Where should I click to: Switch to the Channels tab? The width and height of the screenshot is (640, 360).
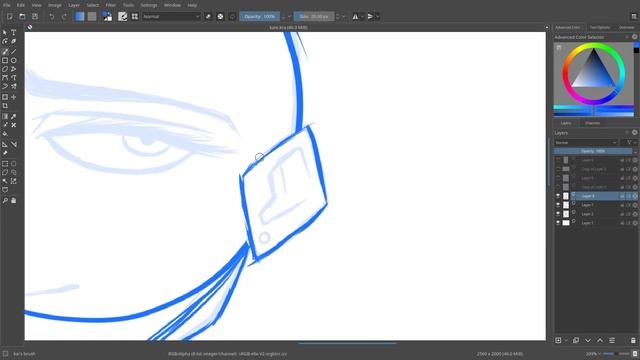592,123
